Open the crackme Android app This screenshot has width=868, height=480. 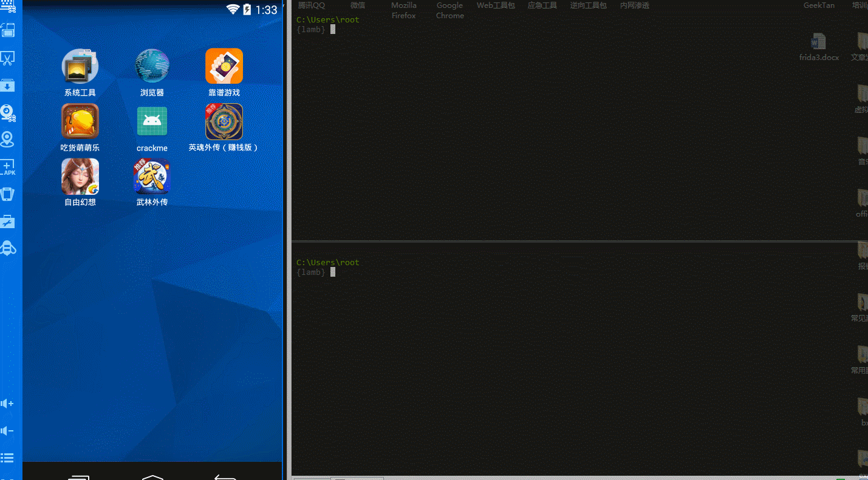[x=152, y=128]
